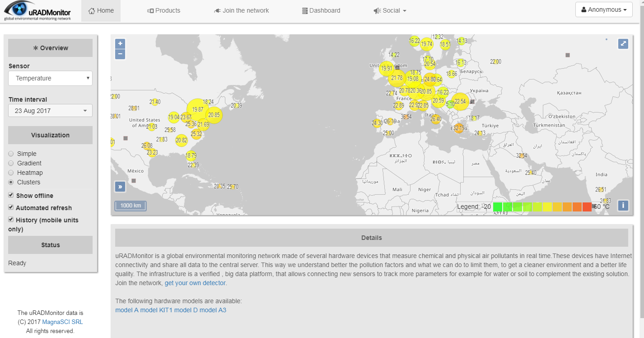Click the Status panel header

tap(50, 245)
